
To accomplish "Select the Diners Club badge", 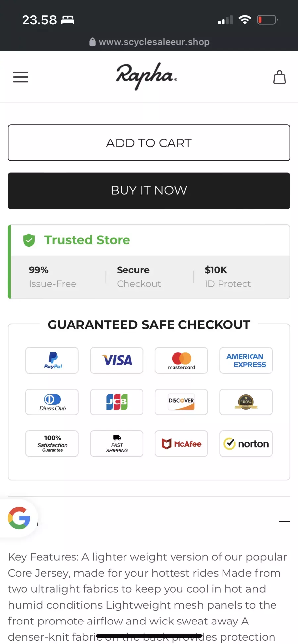I will pyautogui.click(x=52, y=402).
